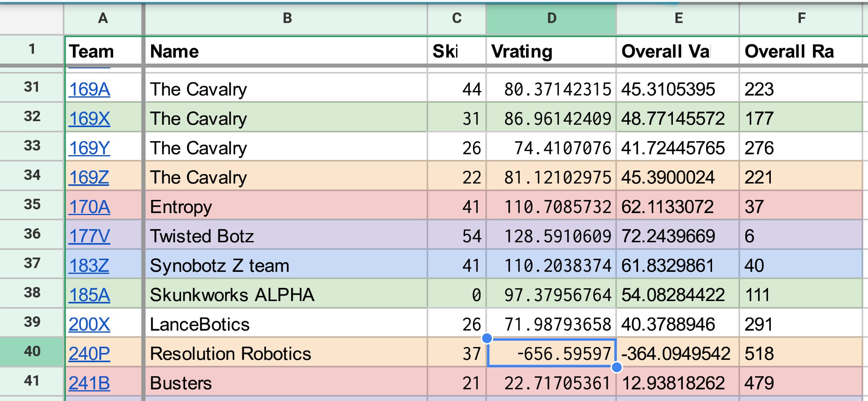The width and height of the screenshot is (868, 401).
Task: Select the 41.72445765 value cell
Action: [x=678, y=147]
